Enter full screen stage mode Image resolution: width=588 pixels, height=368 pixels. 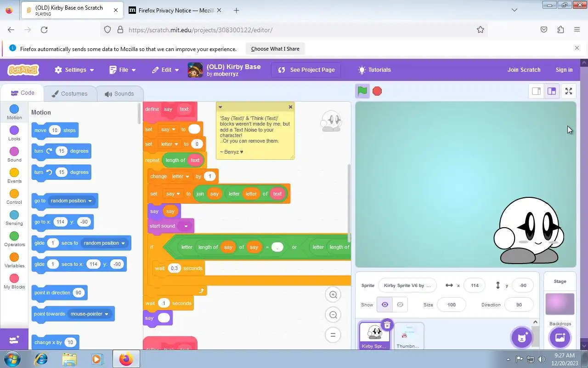tap(569, 91)
